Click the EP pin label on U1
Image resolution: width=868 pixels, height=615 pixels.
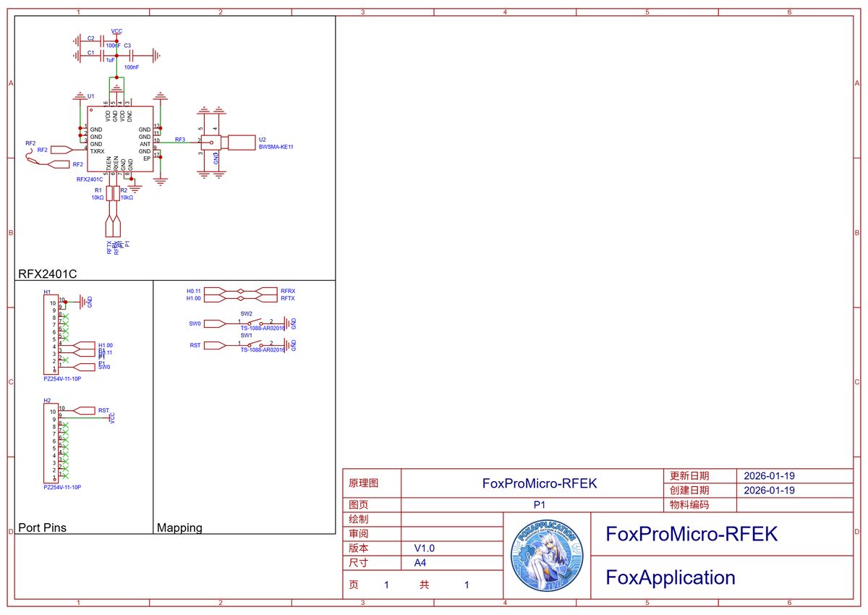tap(148, 158)
